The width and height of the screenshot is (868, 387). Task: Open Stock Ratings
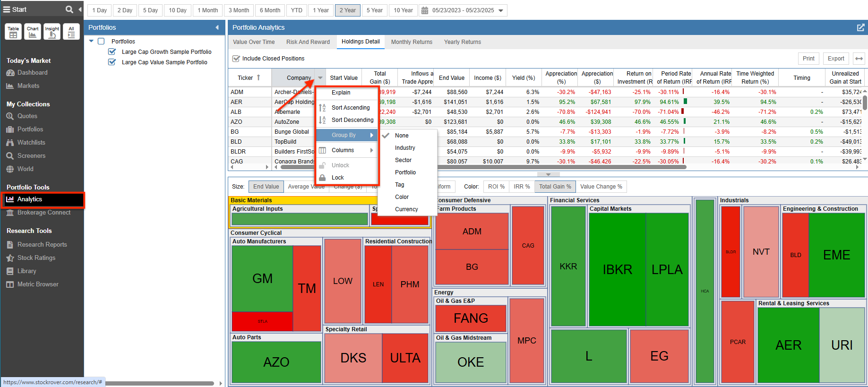coord(36,258)
